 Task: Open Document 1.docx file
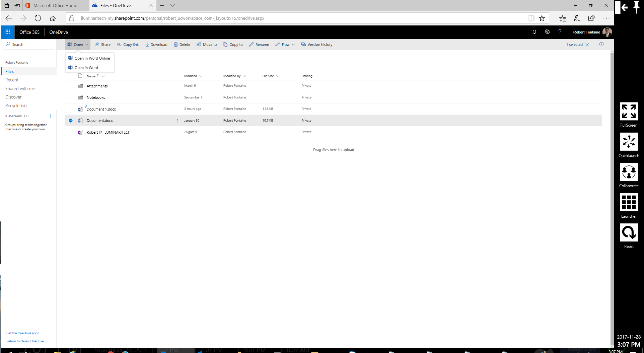pyautogui.click(x=101, y=109)
